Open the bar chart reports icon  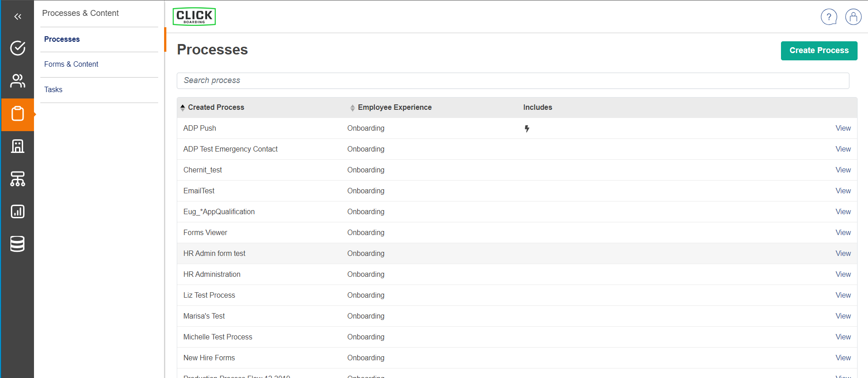point(18,211)
